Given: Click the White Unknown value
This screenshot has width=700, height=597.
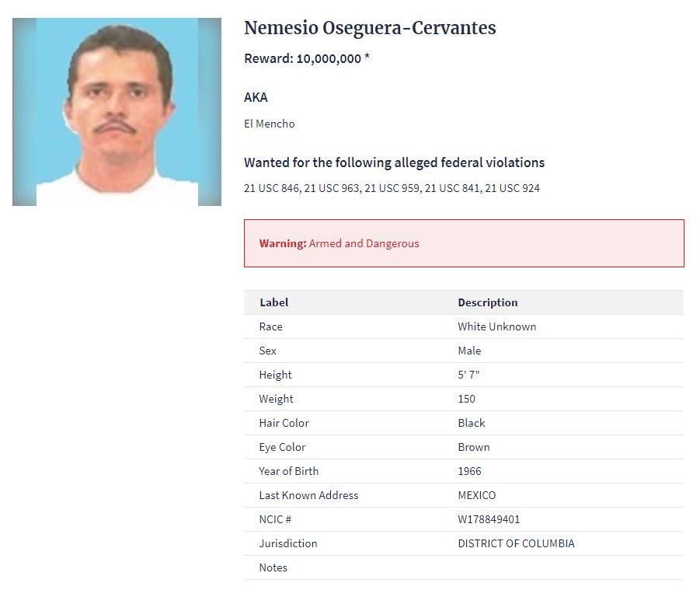Looking at the screenshot, I should (496, 326).
